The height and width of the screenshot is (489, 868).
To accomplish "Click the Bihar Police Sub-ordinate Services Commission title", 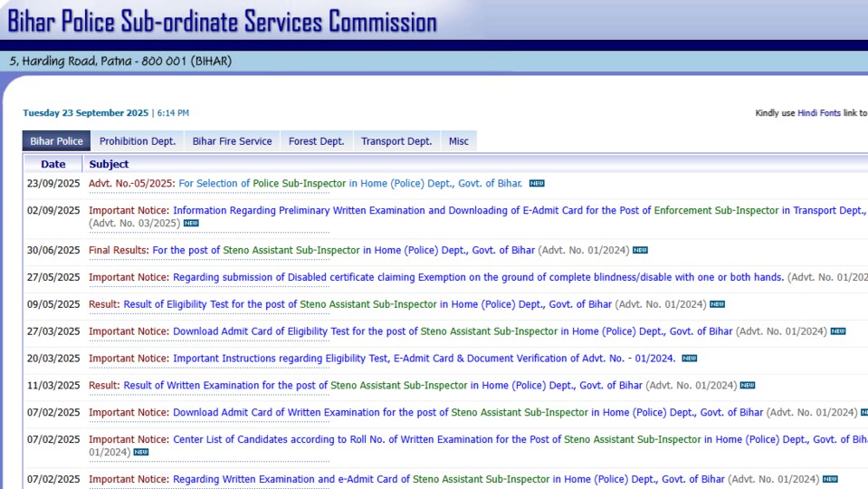I will (x=222, y=22).
